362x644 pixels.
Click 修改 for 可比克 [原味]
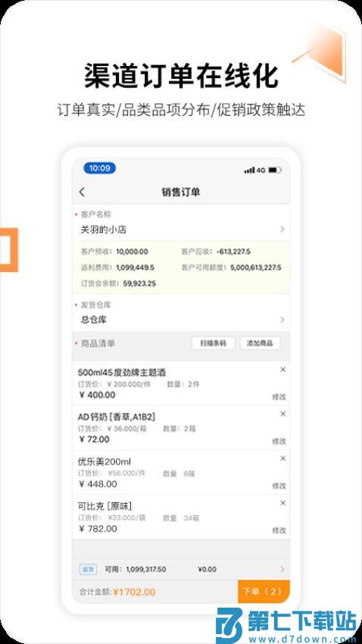(279, 530)
